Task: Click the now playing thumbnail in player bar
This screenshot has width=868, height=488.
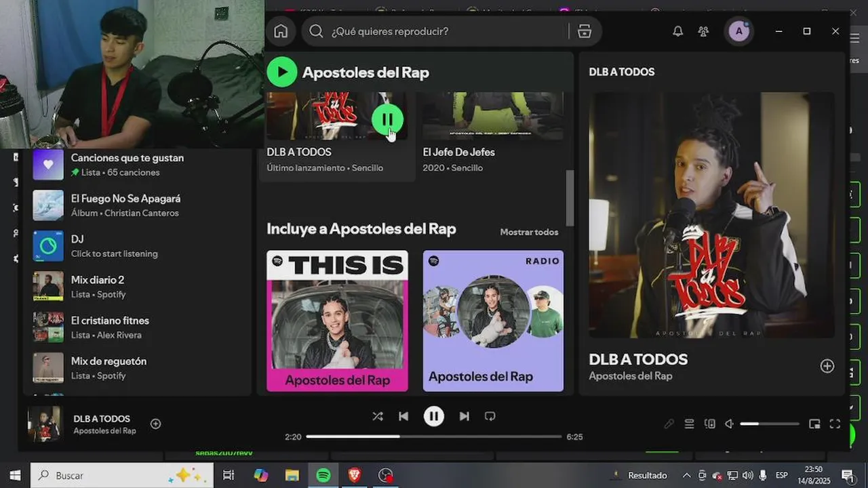Action: click(x=44, y=424)
